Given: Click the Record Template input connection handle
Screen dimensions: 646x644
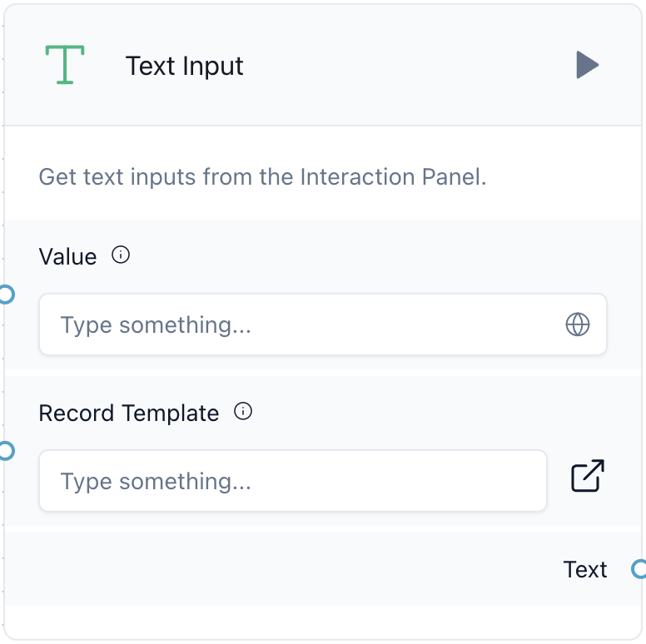Looking at the screenshot, I should [x=6, y=451].
